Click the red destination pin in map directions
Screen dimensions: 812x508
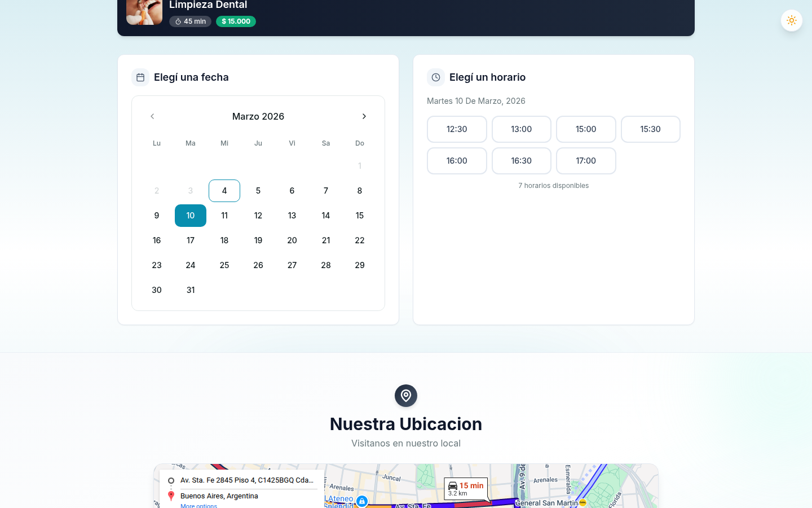[171, 496]
